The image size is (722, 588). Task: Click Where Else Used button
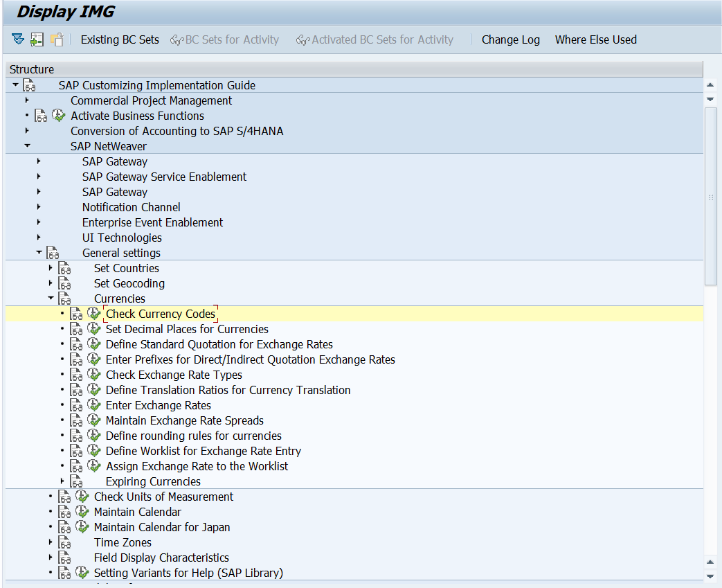tap(596, 39)
